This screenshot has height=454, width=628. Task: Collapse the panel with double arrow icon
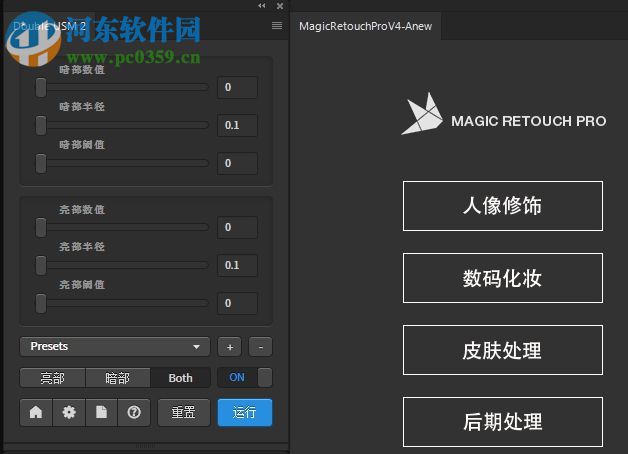[262, 6]
